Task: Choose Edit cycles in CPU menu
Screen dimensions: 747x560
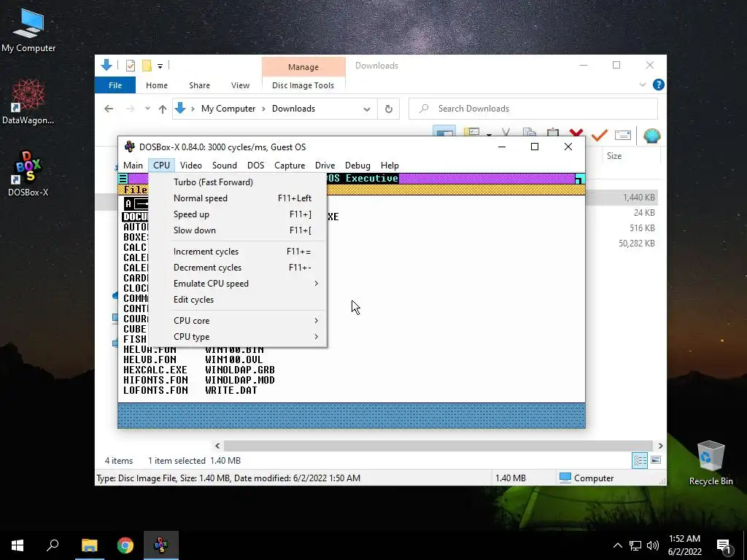Action: point(238,300)
